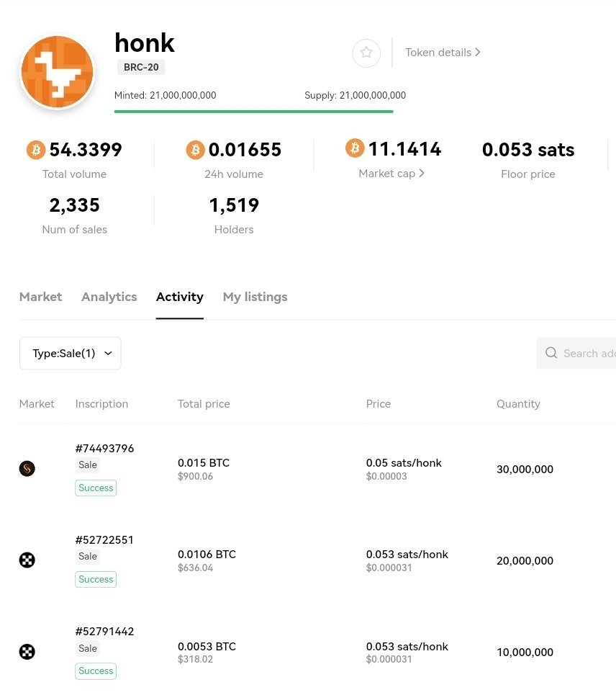
Task: Click the $636.04 USD value
Action: click(x=195, y=568)
